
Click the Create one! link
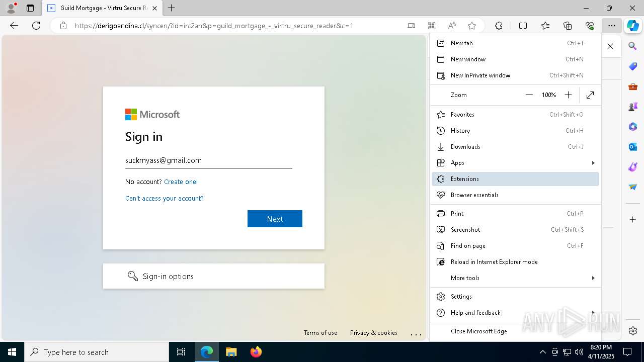181,182
